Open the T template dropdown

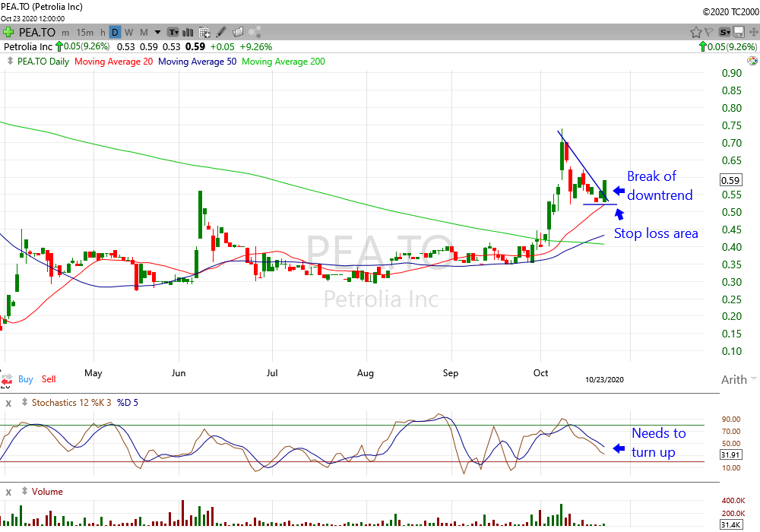(173, 33)
